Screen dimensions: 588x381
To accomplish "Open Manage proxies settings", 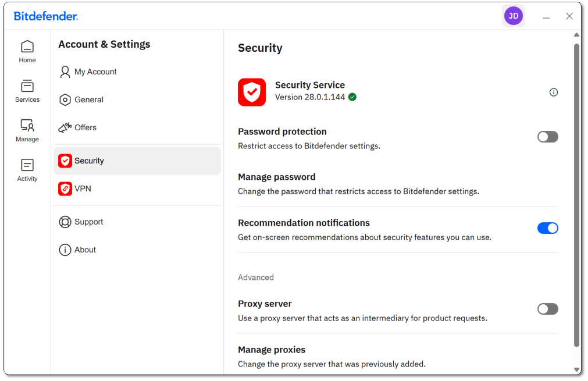I will pyautogui.click(x=271, y=350).
